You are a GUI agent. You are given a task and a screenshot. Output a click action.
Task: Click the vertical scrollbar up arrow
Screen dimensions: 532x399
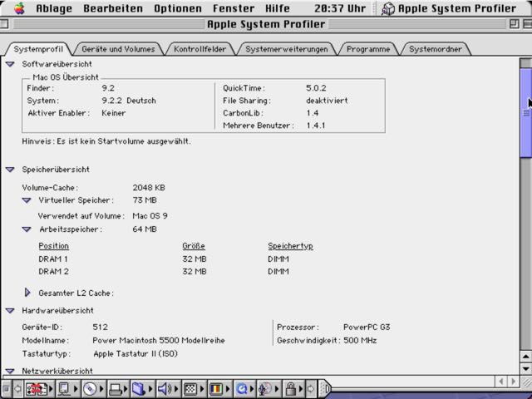525,357
